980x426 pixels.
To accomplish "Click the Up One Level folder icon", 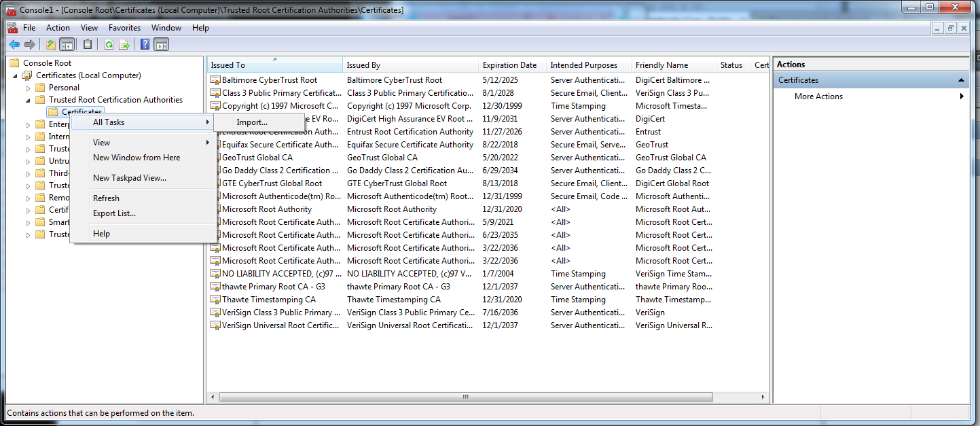I will pyautogui.click(x=51, y=45).
